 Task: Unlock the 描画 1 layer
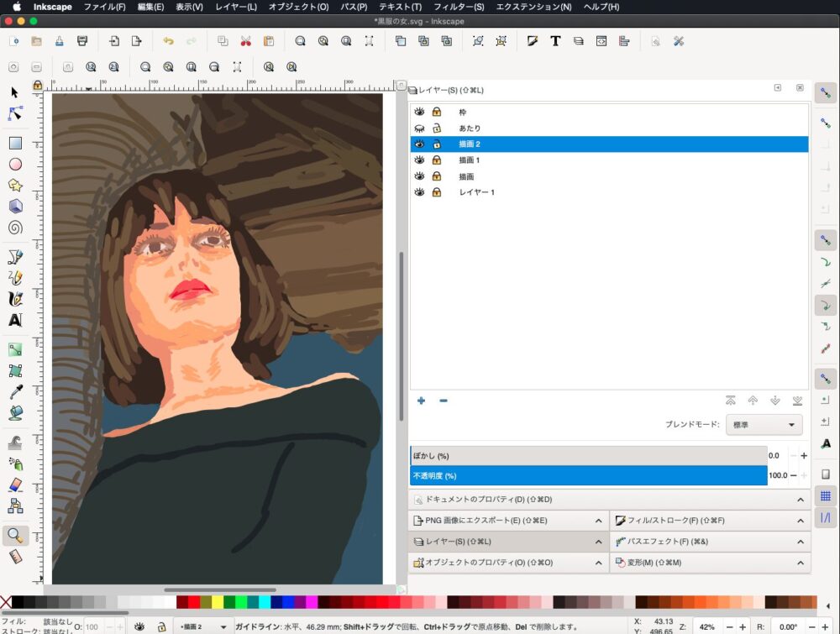(437, 160)
